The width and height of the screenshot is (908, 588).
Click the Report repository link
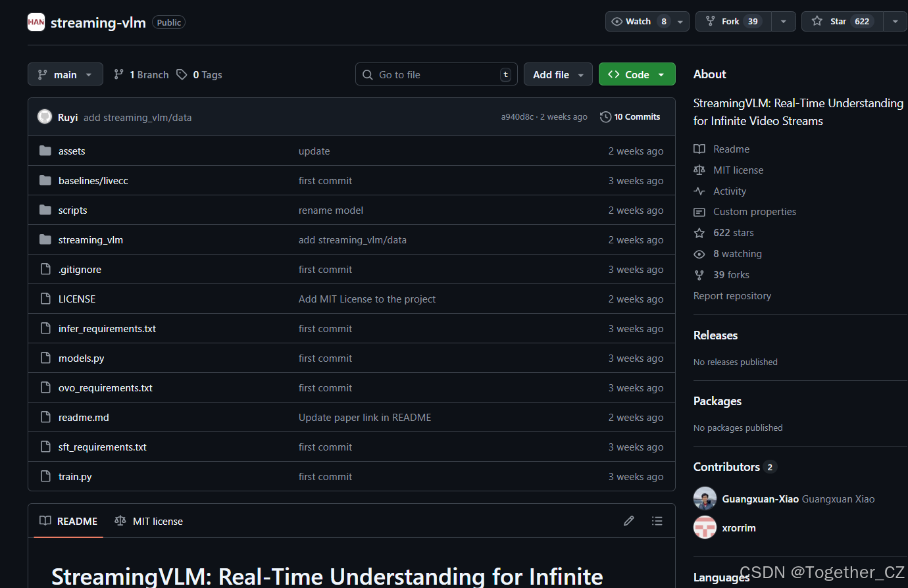tap(732, 295)
